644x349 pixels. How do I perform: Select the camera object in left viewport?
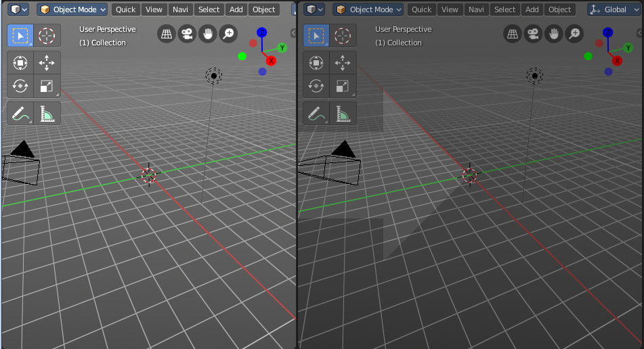click(x=21, y=163)
